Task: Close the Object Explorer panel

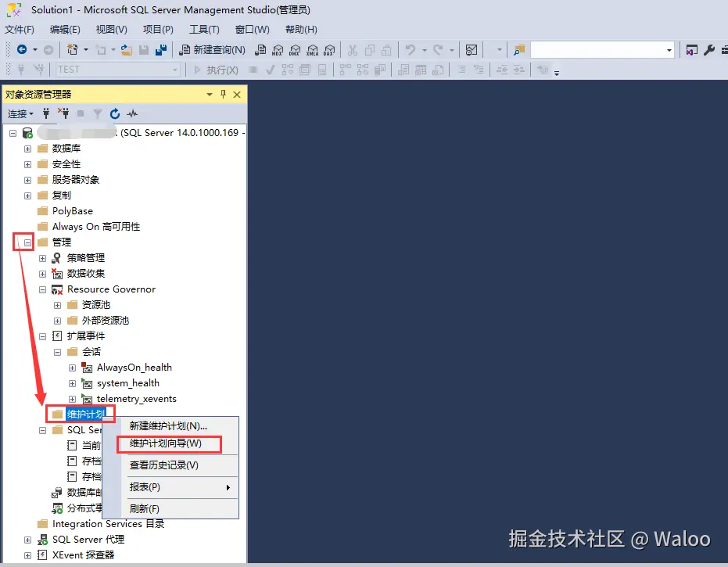Action: pos(237,95)
